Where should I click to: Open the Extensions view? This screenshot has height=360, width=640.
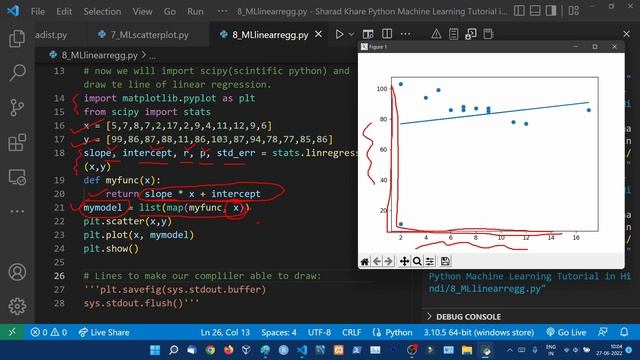pyautogui.click(x=17, y=142)
